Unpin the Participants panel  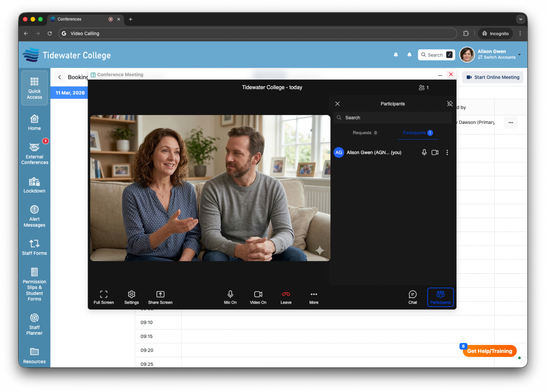coord(450,104)
